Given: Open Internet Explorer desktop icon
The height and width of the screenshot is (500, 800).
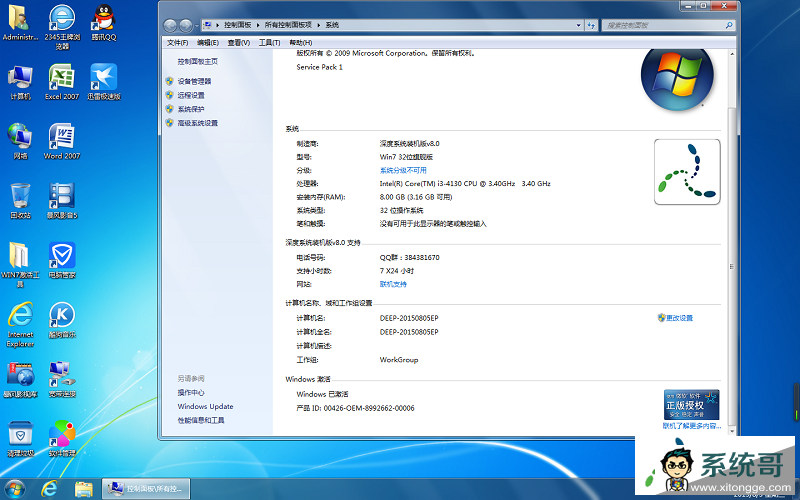Looking at the screenshot, I should [20, 324].
